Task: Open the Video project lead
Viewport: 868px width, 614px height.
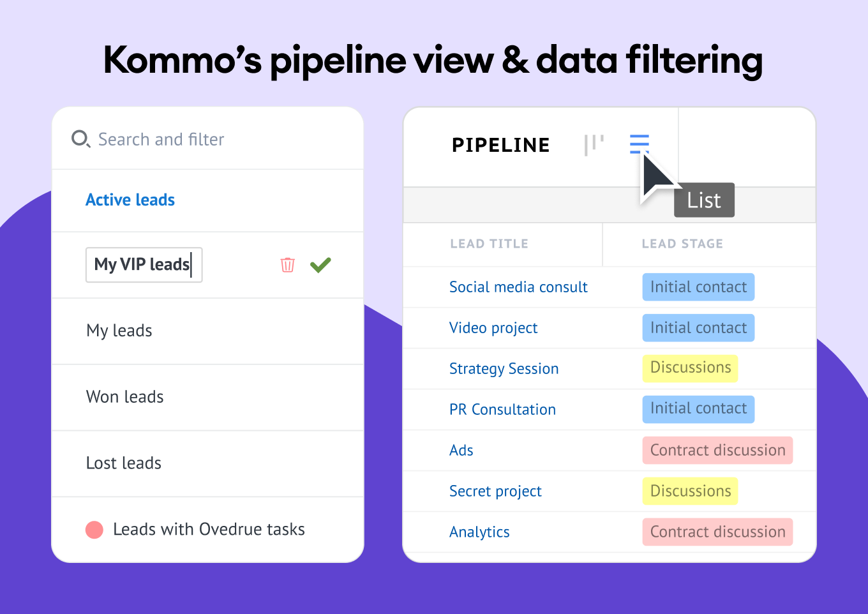Action: 493,328
